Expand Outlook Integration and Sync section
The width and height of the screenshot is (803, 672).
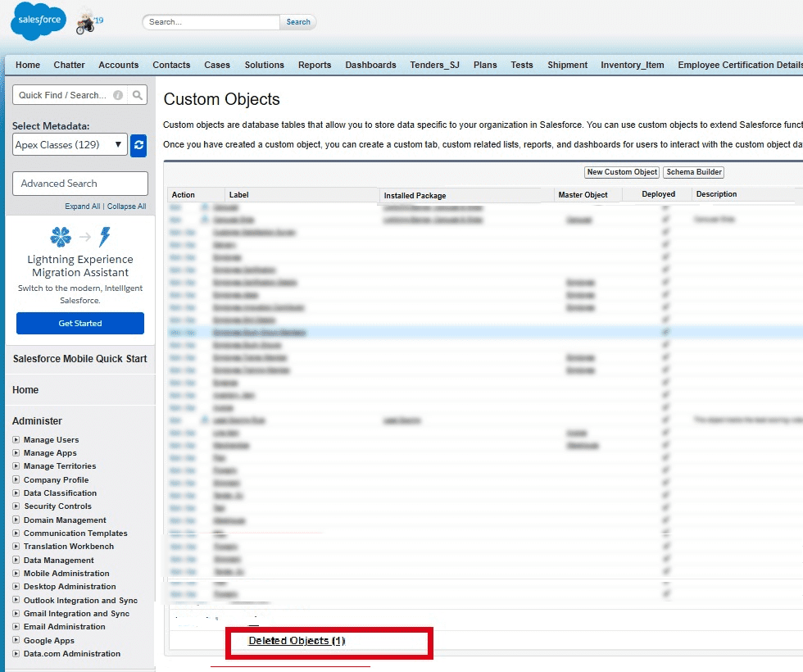[16, 600]
